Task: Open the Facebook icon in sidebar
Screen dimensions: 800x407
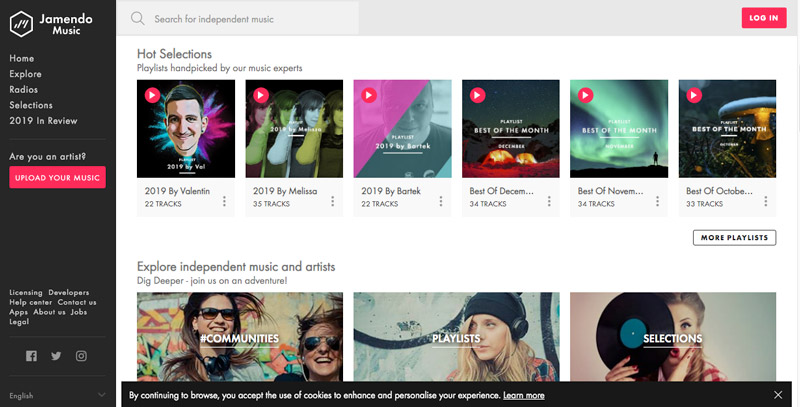Action: pos(31,356)
